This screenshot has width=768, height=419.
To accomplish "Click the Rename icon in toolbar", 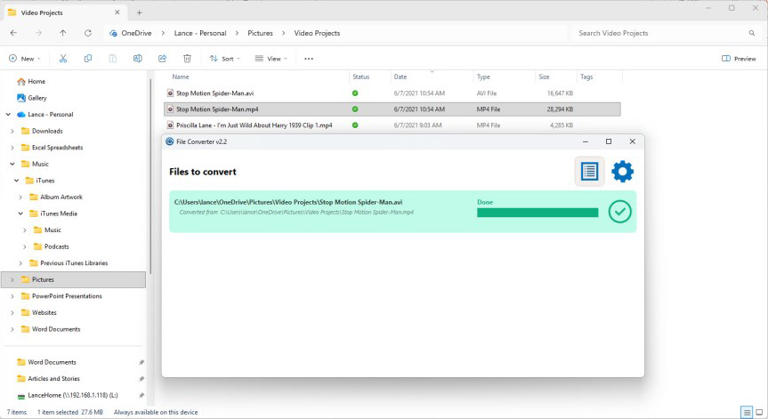I will click(x=138, y=58).
